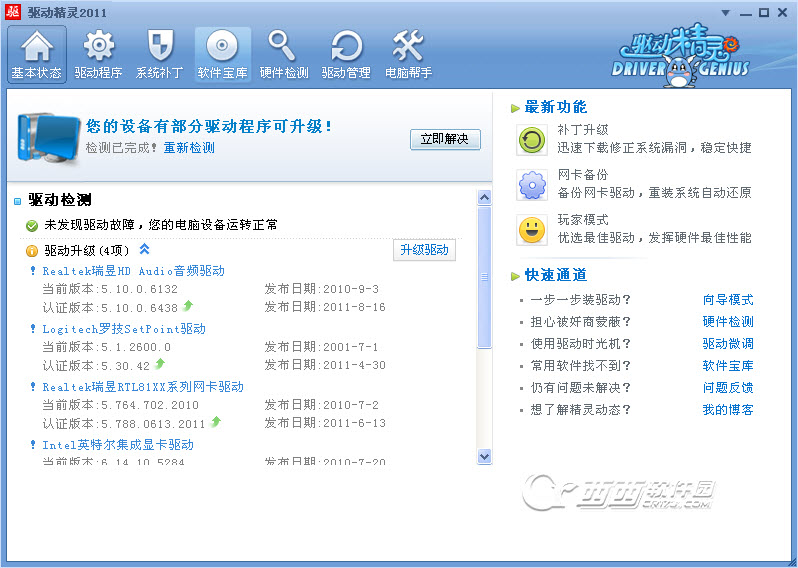Click the 玩家模式 smiley face icon
This screenshot has height=568, width=798.
click(532, 230)
